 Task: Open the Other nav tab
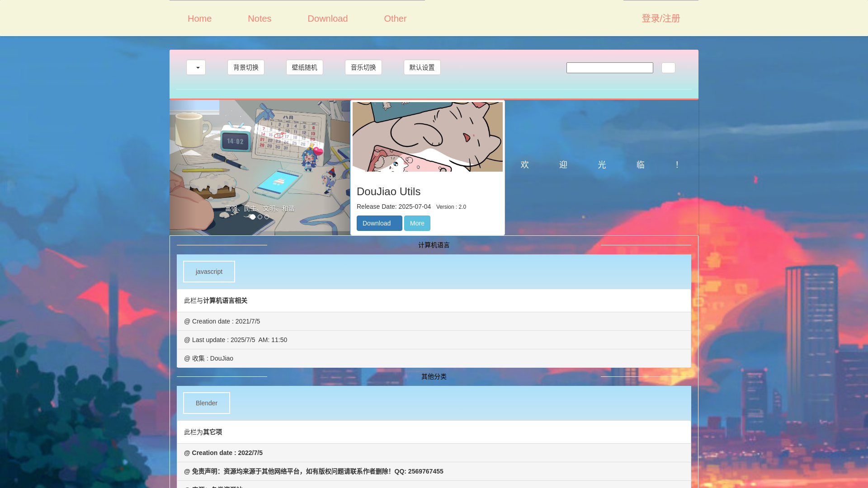(395, 19)
